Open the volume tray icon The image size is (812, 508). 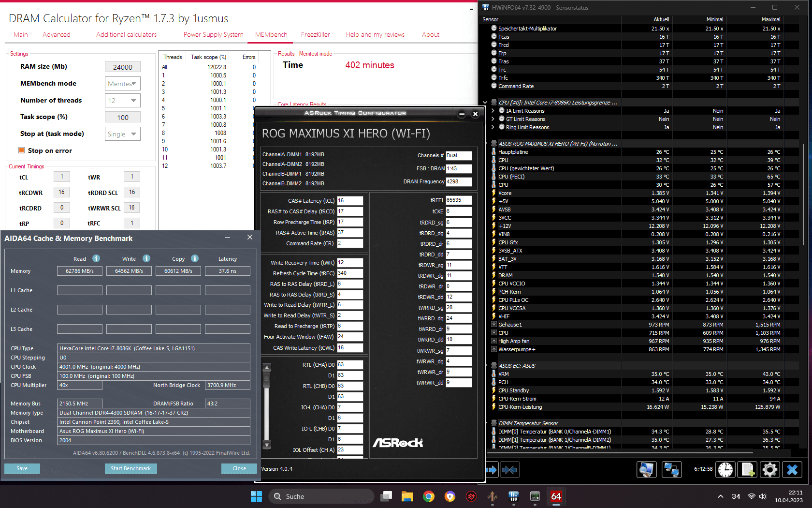tap(763, 496)
